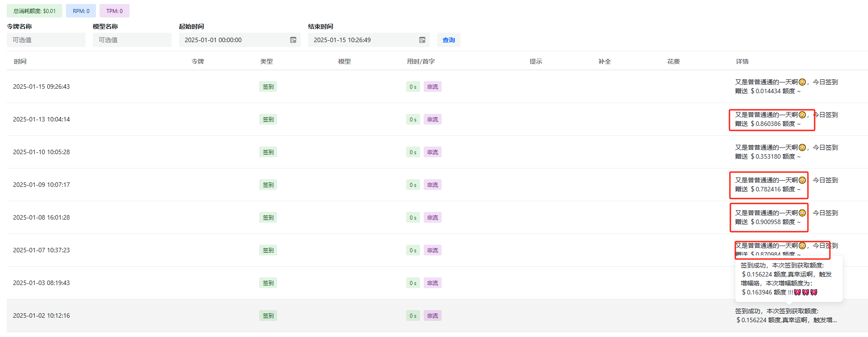
Task: Click the truncated details of 2025-01-02 row
Action: [786, 315]
